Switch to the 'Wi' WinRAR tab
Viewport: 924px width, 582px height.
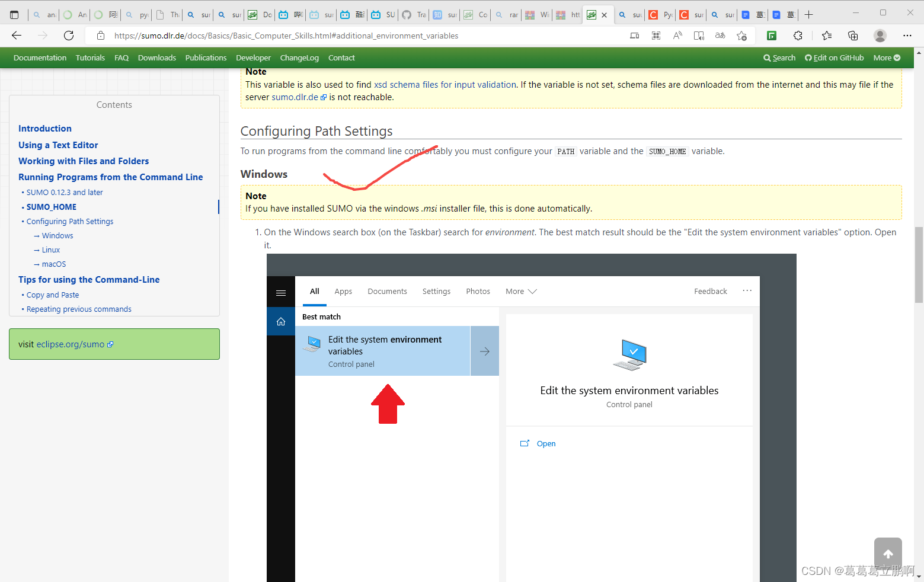pos(538,15)
